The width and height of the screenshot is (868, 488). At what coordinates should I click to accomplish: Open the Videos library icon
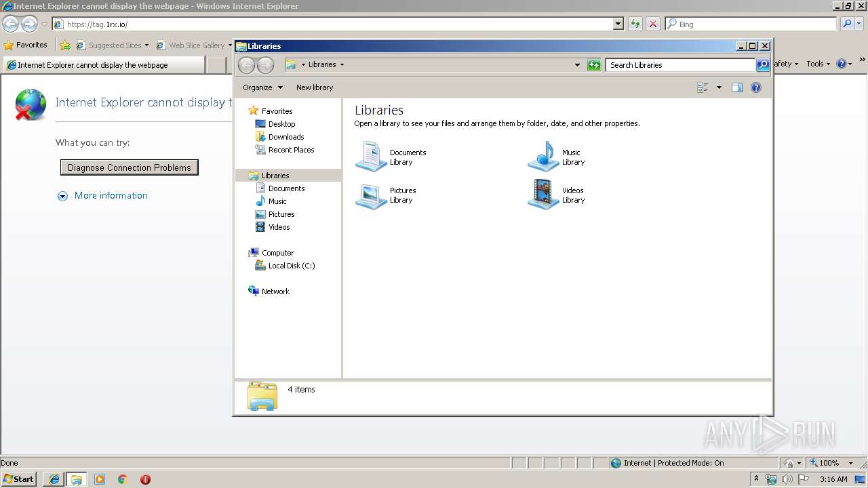(543, 195)
